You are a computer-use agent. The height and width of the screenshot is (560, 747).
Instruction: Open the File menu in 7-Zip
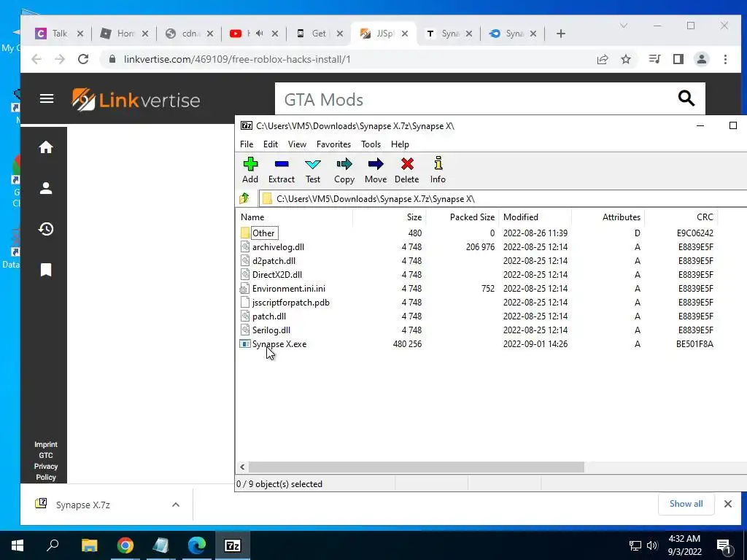(247, 144)
